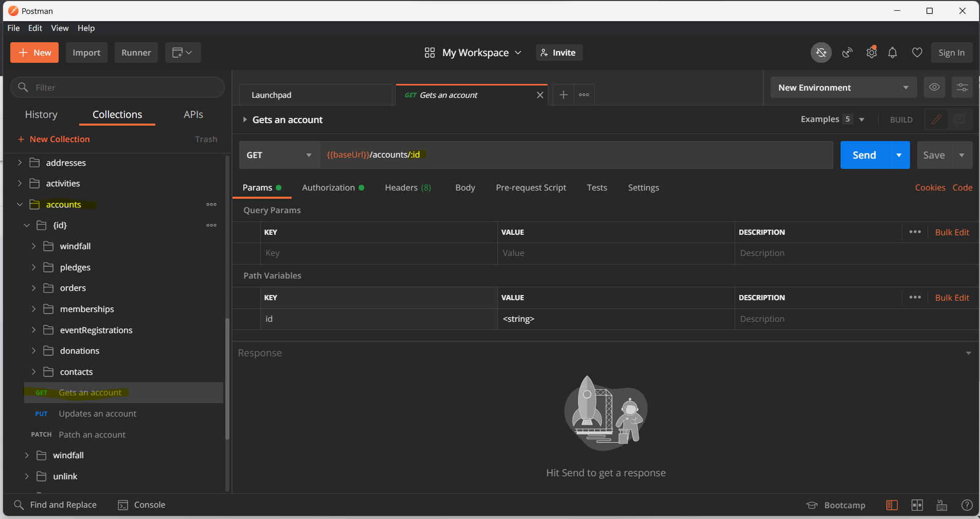Click the Import button
Viewport: 980px width, 519px height.
86,53
